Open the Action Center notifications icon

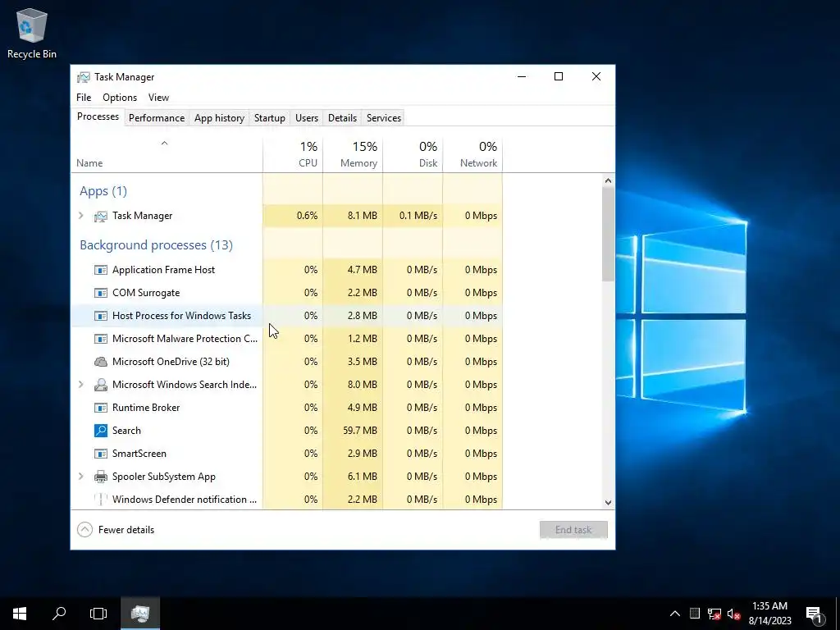point(815,614)
